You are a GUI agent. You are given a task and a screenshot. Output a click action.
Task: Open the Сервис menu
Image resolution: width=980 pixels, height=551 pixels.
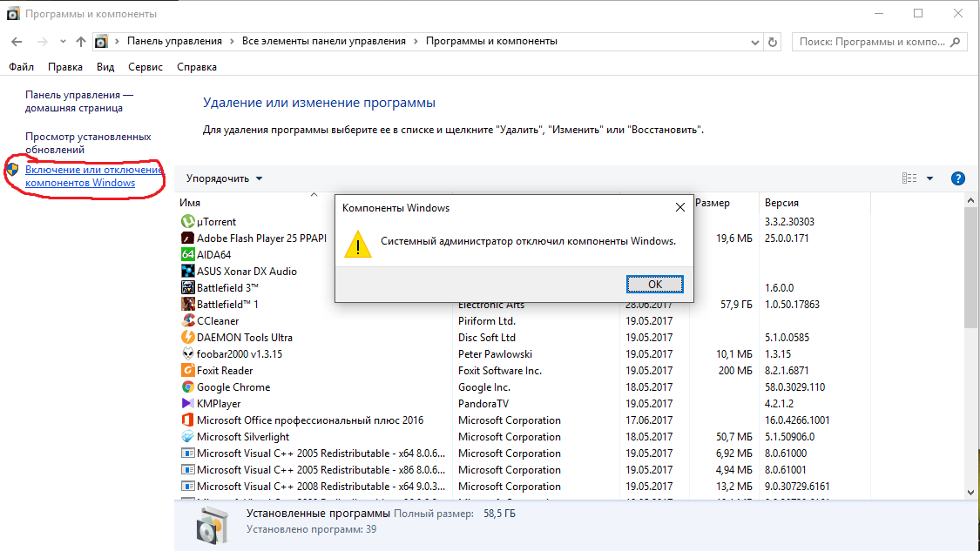click(x=145, y=67)
